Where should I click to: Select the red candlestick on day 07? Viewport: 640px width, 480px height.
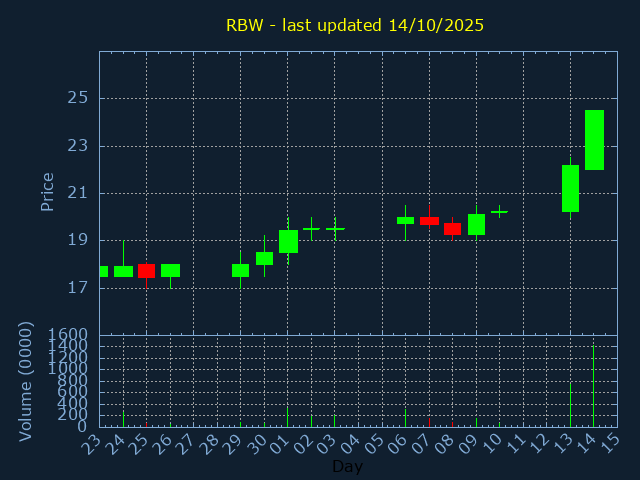point(429,221)
